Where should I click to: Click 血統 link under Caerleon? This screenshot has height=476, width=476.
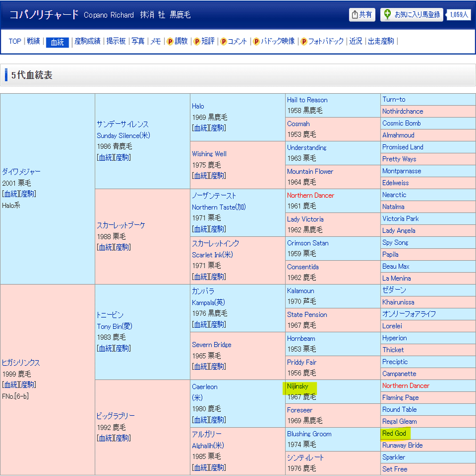(x=201, y=420)
